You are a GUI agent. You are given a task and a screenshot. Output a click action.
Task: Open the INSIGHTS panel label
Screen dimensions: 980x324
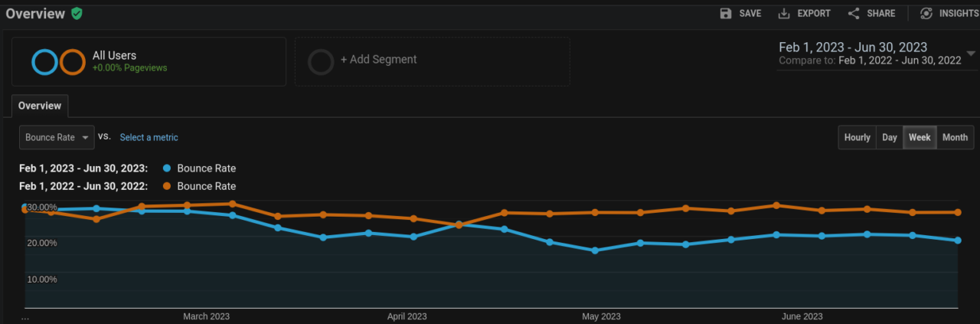[x=959, y=13]
